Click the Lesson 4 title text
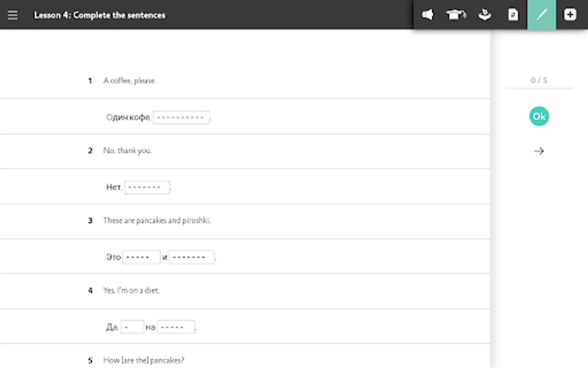Screen dimensions: 588x368 pos(100,15)
